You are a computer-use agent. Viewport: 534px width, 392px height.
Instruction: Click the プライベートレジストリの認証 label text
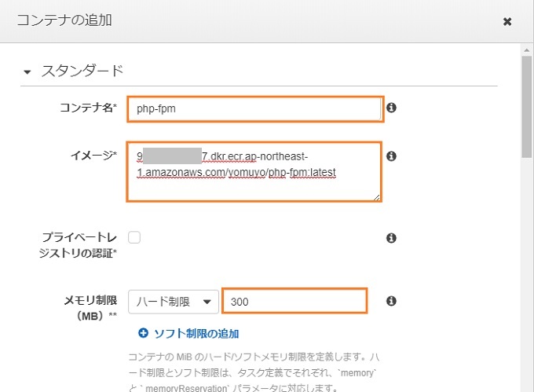pyautogui.click(x=78, y=245)
